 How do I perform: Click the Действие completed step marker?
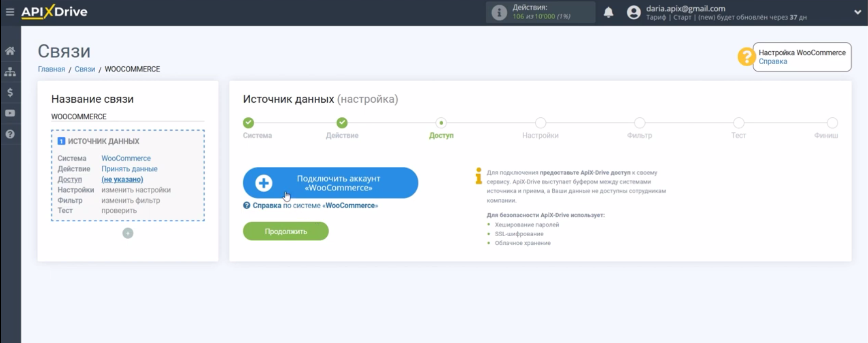tap(342, 123)
